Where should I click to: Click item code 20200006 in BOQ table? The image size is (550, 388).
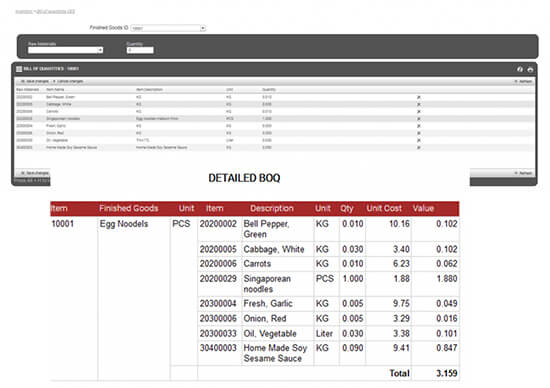[x=218, y=263]
